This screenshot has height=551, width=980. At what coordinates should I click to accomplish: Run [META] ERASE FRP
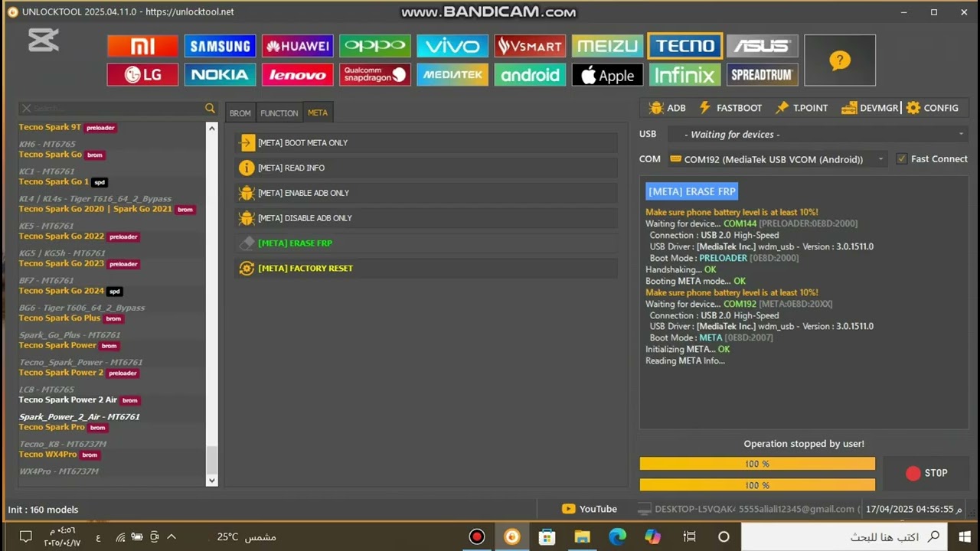(x=426, y=243)
